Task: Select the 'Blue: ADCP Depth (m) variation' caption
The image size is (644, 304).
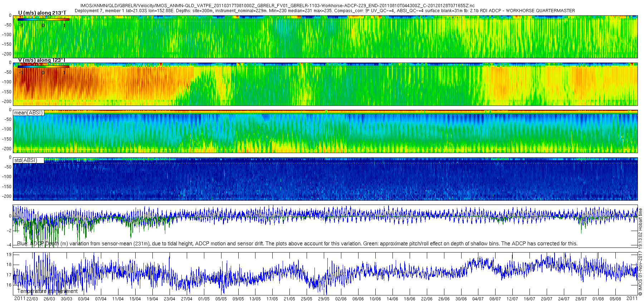Action: coord(297,244)
